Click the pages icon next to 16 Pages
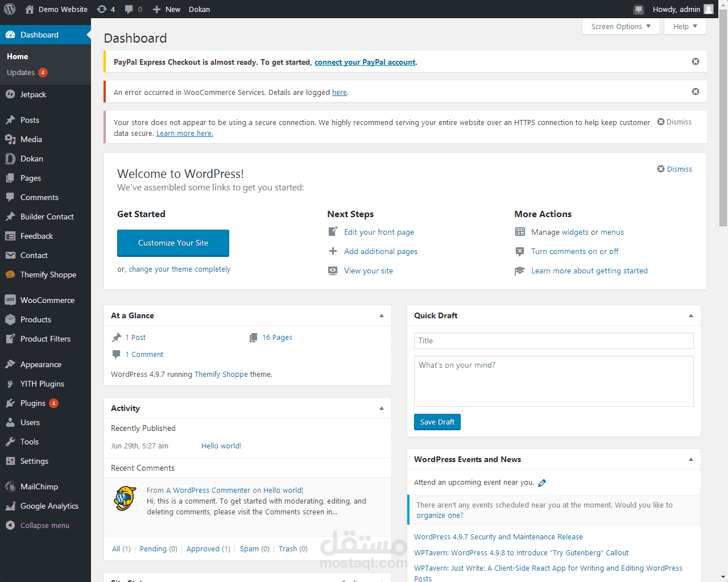The height and width of the screenshot is (582, 728). (254, 337)
